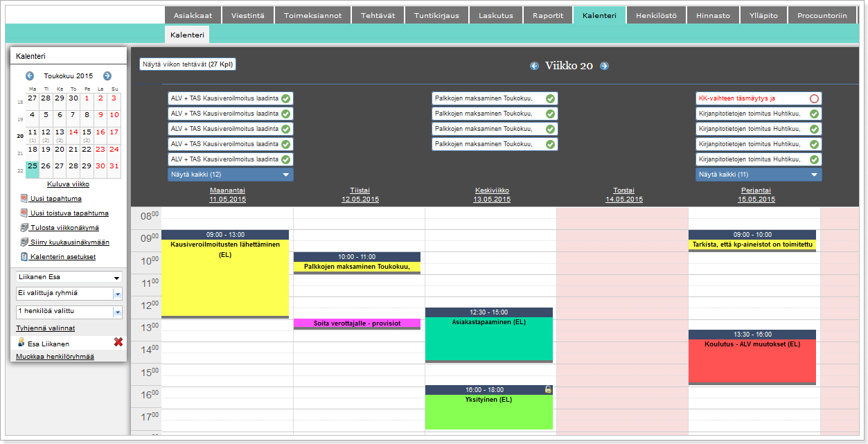Viewport: 868px width, 444px height.
Task: Open the Laskutus tab
Action: pyautogui.click(x=496, y=15)
